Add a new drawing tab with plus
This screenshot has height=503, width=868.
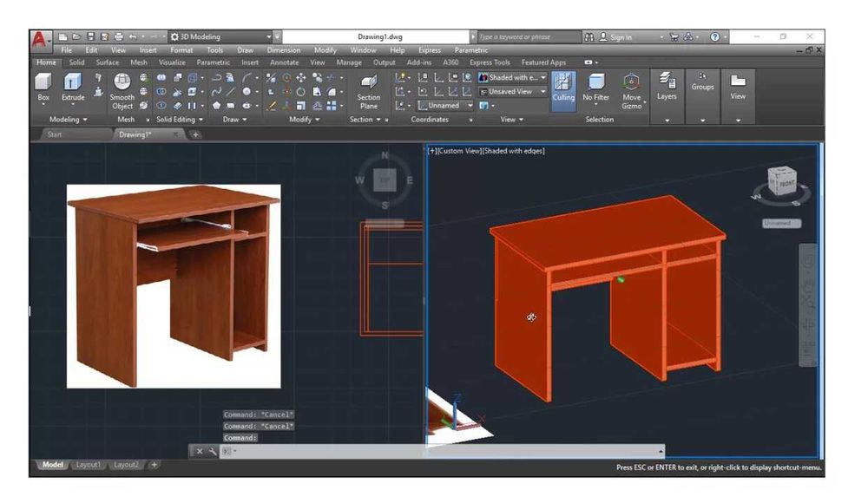(195, 134)
